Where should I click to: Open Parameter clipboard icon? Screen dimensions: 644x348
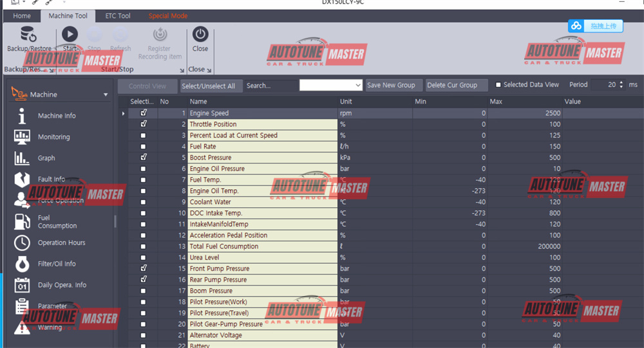[x=22, y=306]
